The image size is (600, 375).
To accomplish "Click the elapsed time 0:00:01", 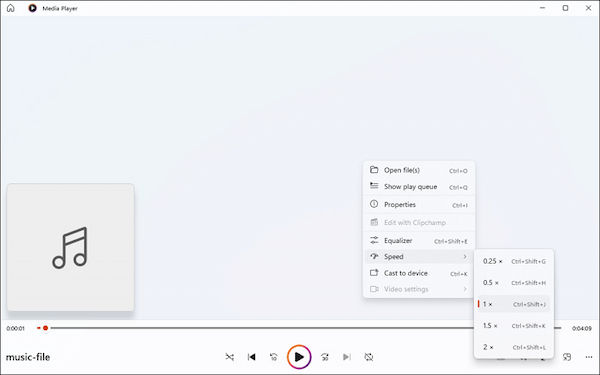I will 15,328.
